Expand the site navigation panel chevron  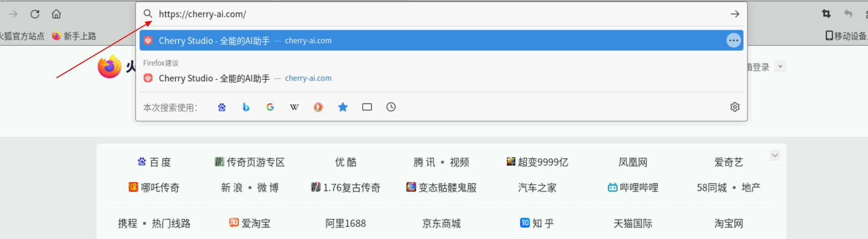click(775, 156)
